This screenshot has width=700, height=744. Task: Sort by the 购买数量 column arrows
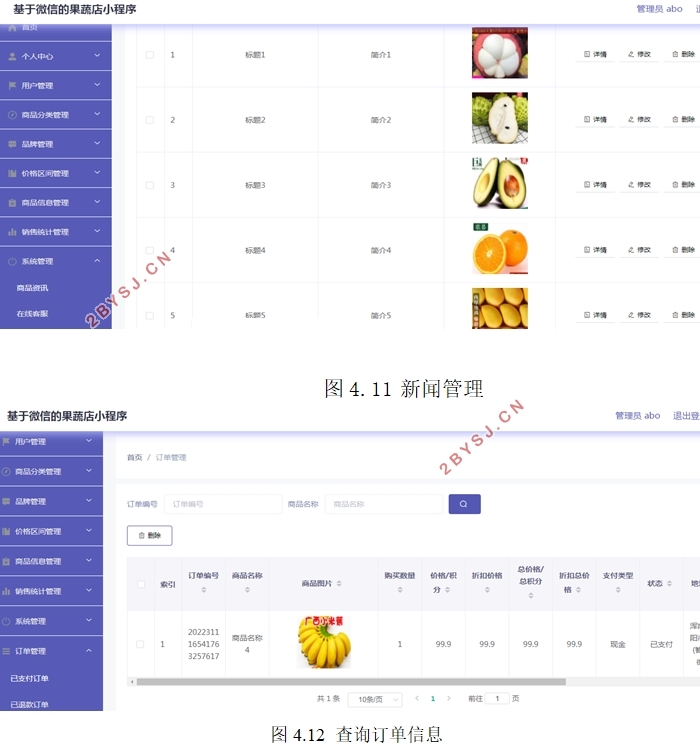point(400,590)
